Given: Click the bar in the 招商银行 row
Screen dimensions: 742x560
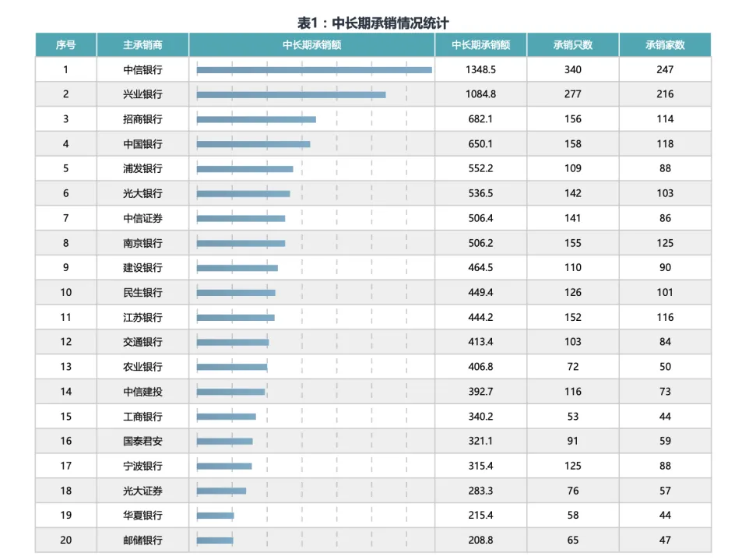Looking at the screenshot, I should coord(256,119).
